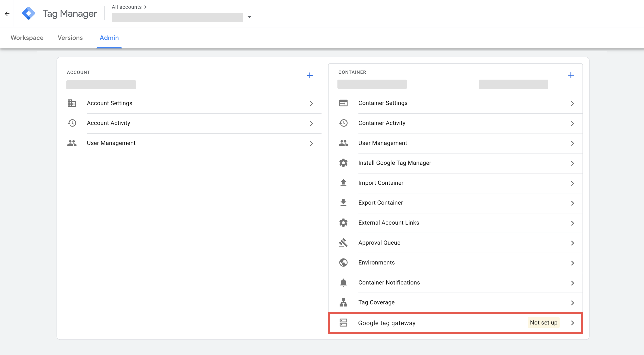Switch to the Versions tab
Image resolution: width=644 pixels, height=355 pixels.
[70, 38]
